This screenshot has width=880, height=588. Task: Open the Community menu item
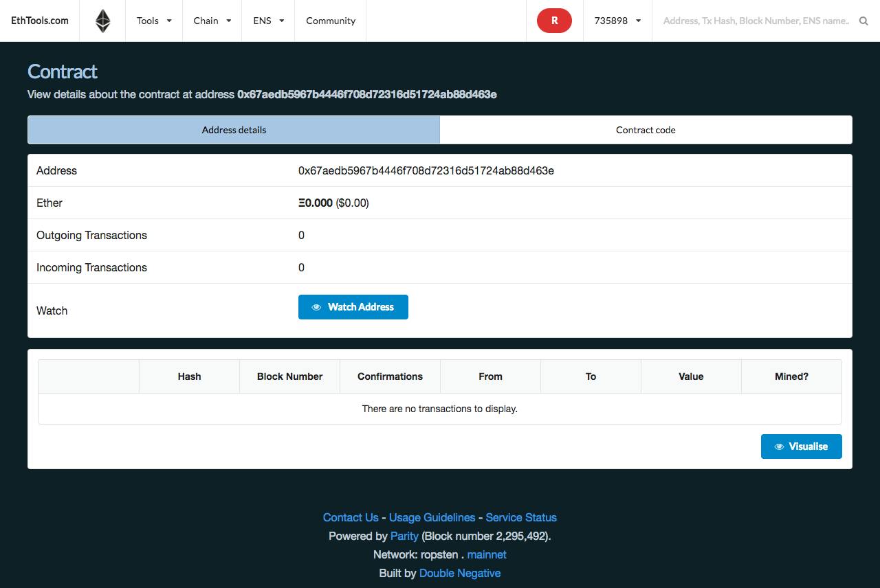(x=331, y=21)
